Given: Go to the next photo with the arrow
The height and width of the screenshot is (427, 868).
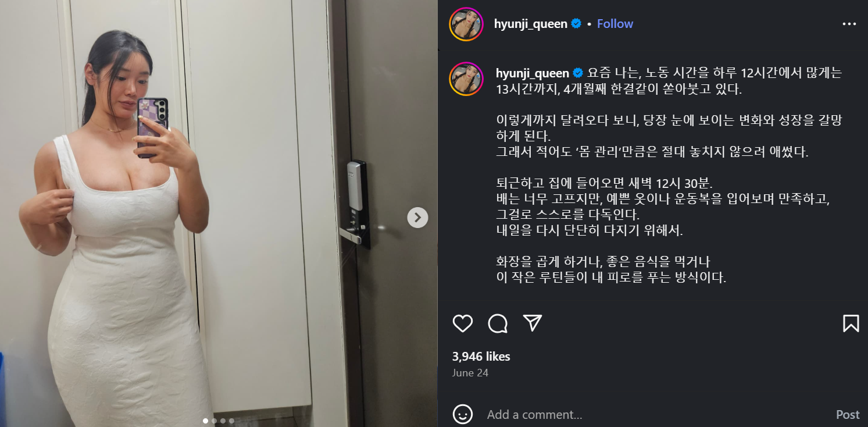Looking at the screenshot, I should pyautogui.click(x=417, y=218).
